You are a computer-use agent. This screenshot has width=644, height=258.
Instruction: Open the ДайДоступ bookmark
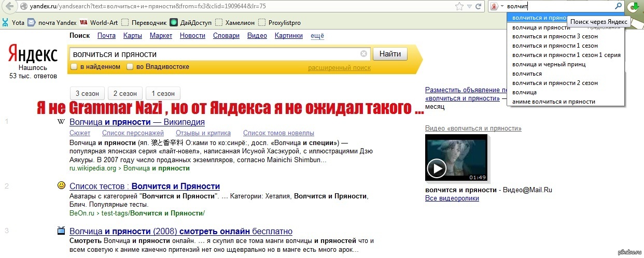pos(191,22)
